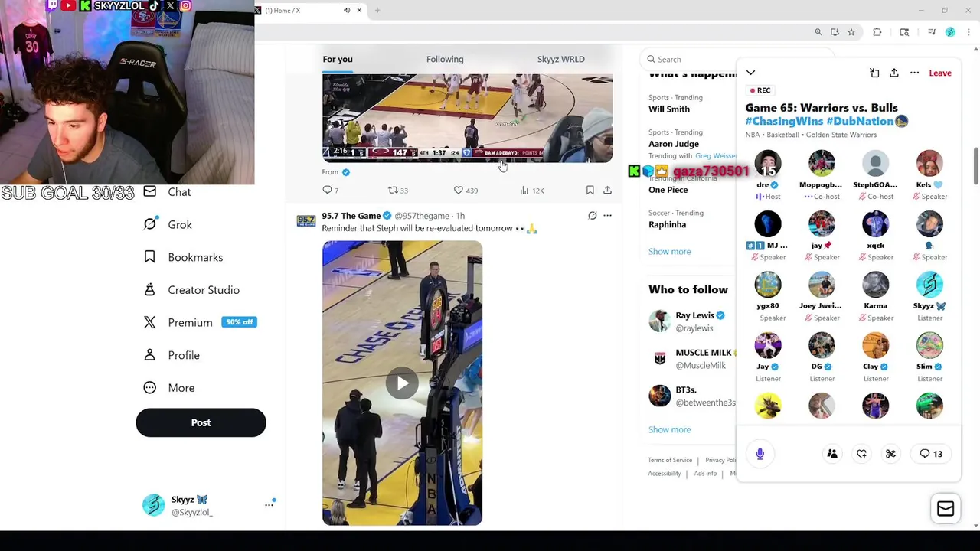
Task: Click the Accessibility footer link
Action: click(x=665, y=474)
